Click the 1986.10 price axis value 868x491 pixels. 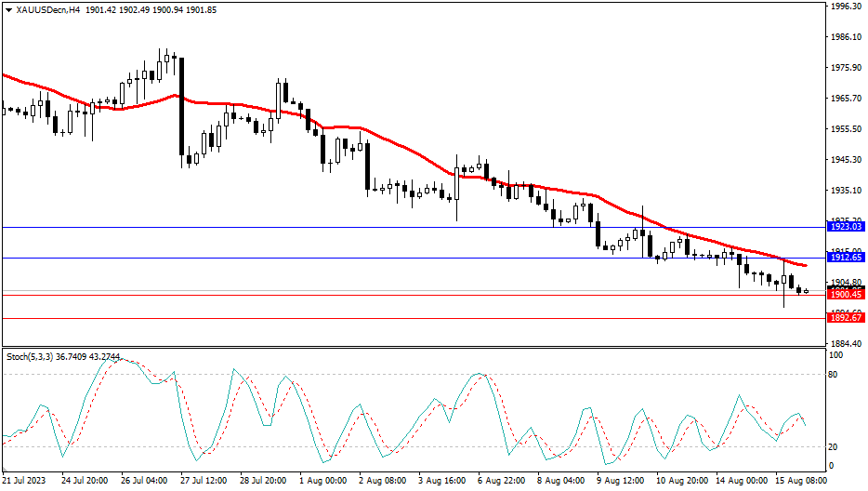tap(845, 37)
